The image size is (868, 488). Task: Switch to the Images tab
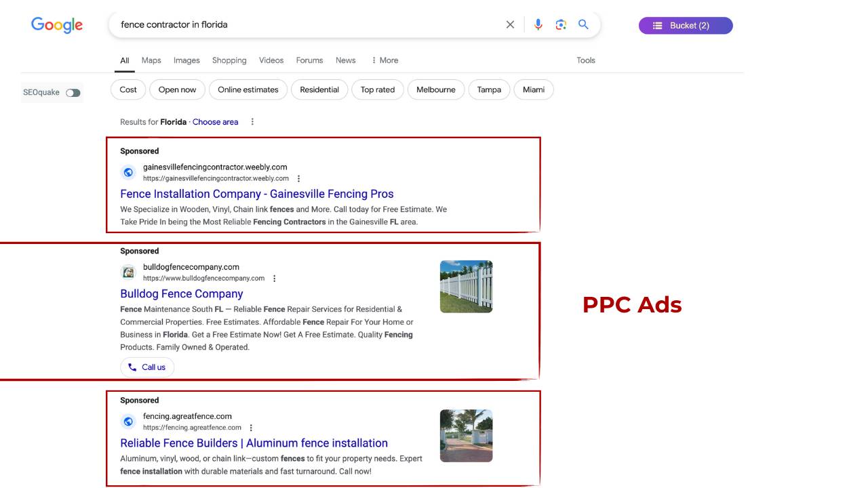pos(186,60)
